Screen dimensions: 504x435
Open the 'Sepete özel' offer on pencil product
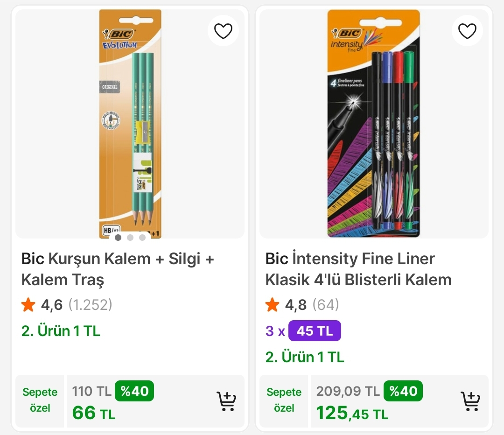[40, 400]
